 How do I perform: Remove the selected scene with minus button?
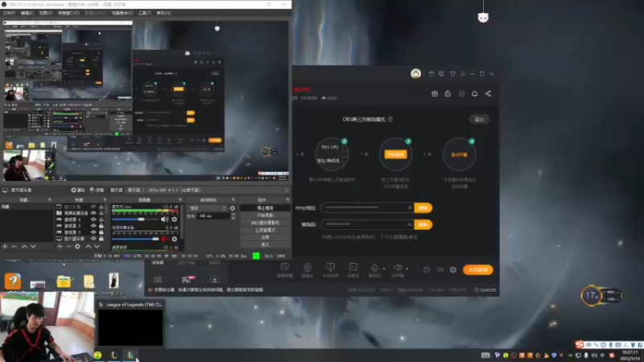coord(14,246)
